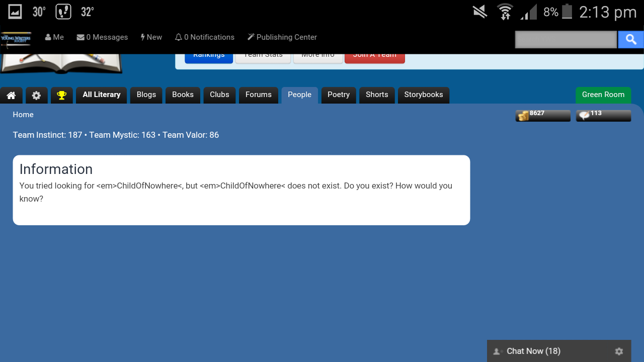The image size is (644, 362).
Task: Follow the Home breadcrumb link
Action: 23,115
